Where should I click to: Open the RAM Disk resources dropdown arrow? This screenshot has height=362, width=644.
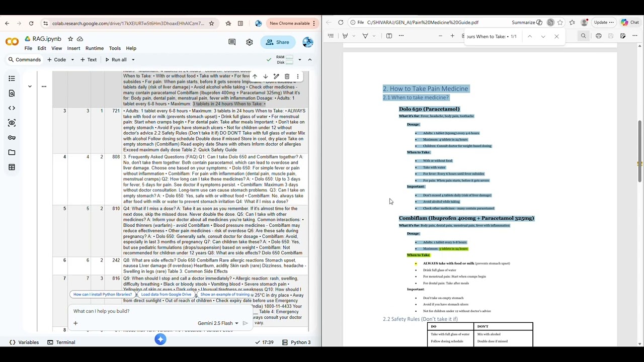point(300,60)
